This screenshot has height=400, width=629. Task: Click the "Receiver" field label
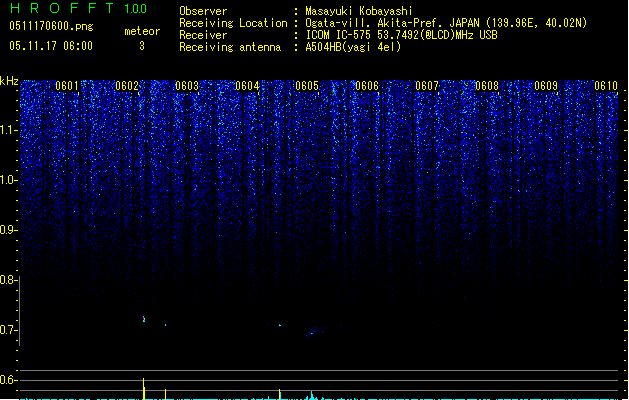pyautogui.click(x=203, y=35)
